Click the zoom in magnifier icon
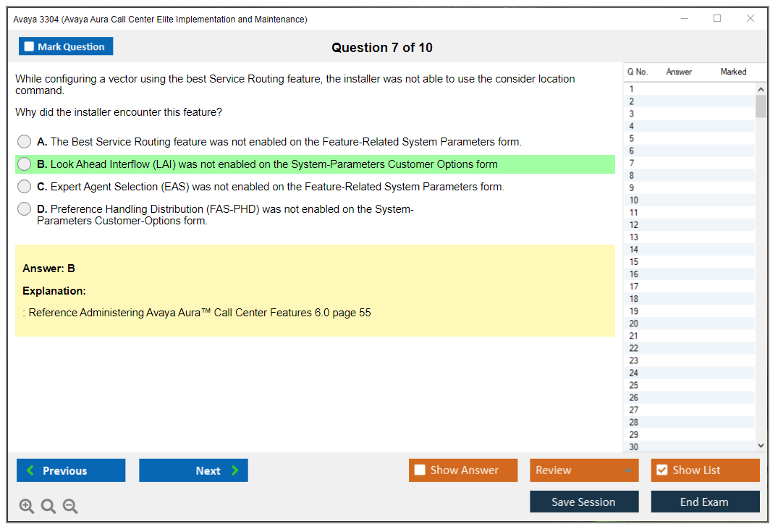Image resolution: width=778 pixels, height=532 pixels. [27, 507]
